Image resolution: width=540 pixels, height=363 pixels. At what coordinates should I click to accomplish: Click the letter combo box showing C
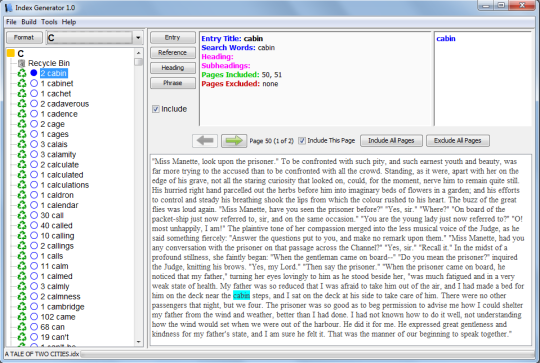click(95, 38)
